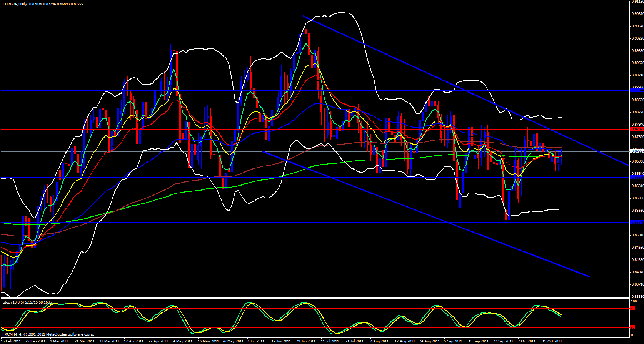The width and height of the screenshot is (644, 344).
Task: Click the 0.89240 price axis label
Action: pyautogui.click(x=637, y=75)
